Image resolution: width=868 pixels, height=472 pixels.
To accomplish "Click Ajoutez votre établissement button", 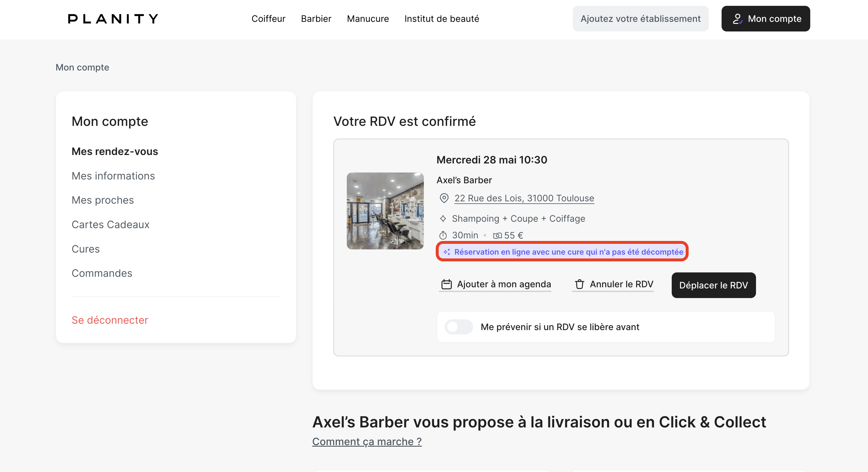I will click(x=640, y=19).
